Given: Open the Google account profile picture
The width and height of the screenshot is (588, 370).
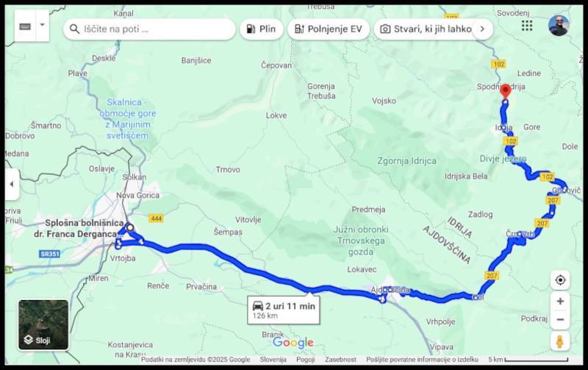Looking at the screenshot, I should click(559, 26).
